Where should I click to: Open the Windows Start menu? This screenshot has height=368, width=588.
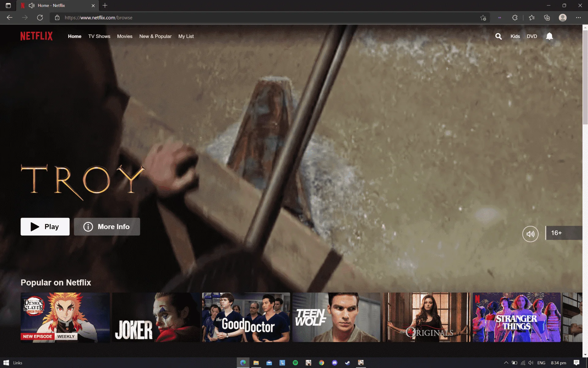[x=6, y=362]
